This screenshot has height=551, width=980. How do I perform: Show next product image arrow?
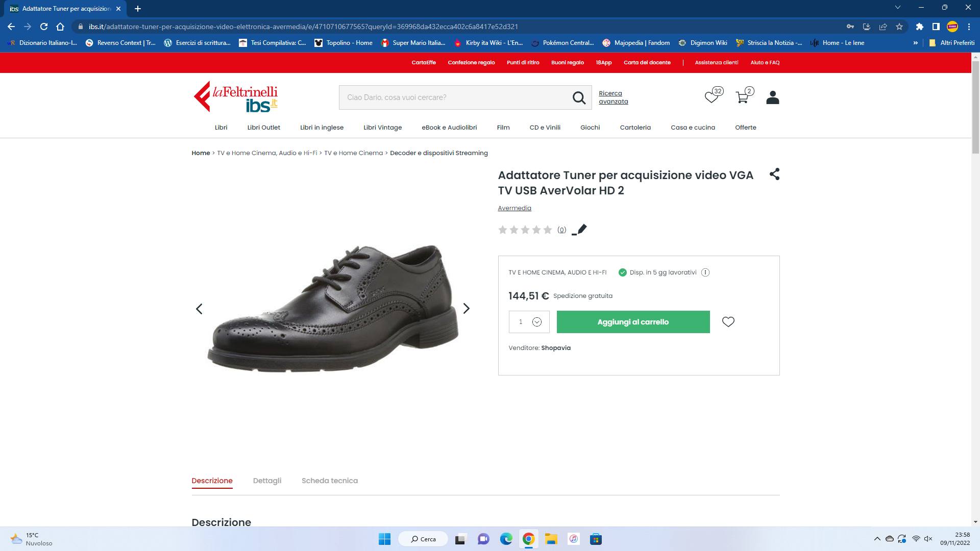(x=466, y=309)
